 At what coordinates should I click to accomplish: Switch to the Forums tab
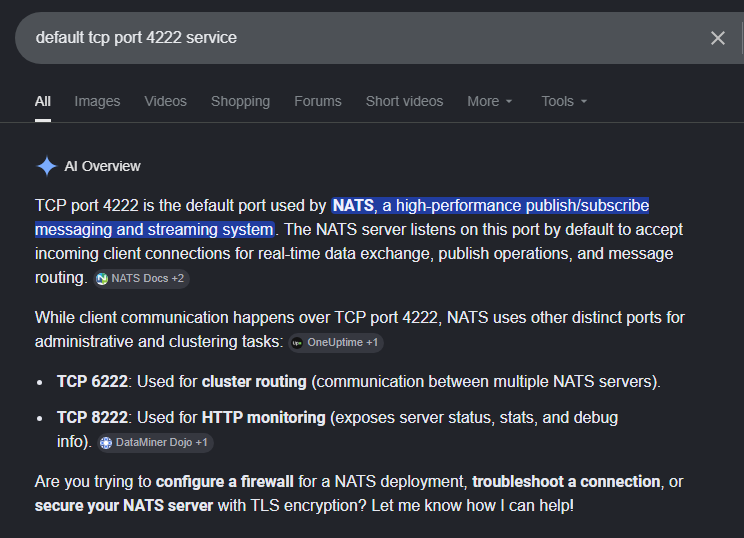[318, 101]
